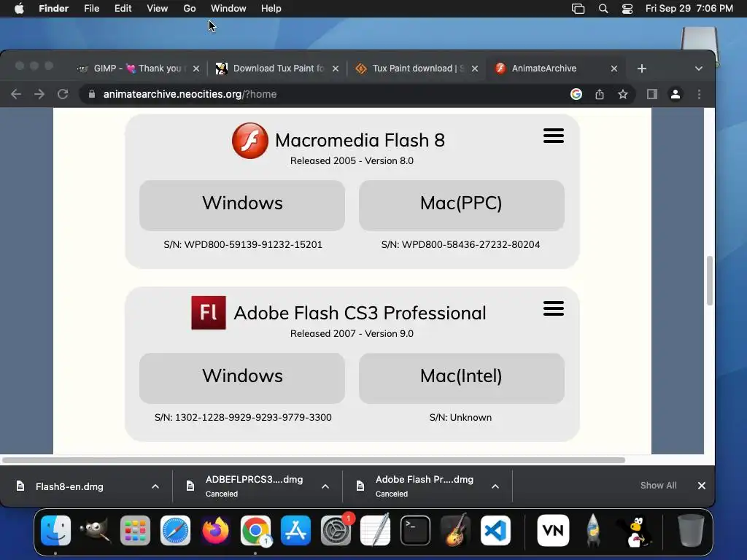
Task: Open Safari from the dock
Action: click(175, 531)
